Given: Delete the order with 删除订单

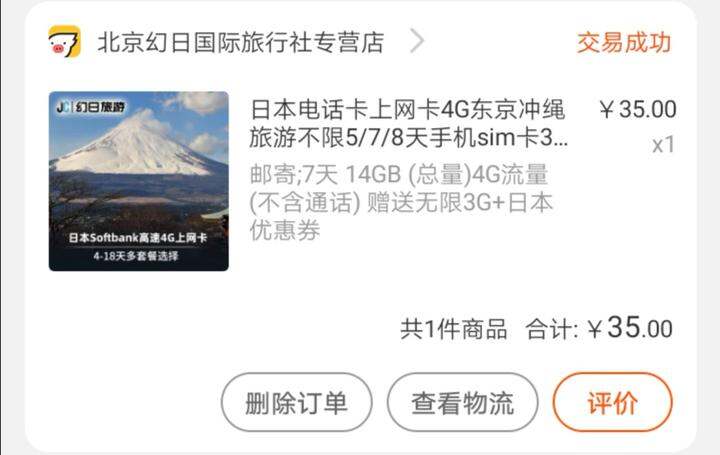Looking at the screenshot, I should [297, 403].
